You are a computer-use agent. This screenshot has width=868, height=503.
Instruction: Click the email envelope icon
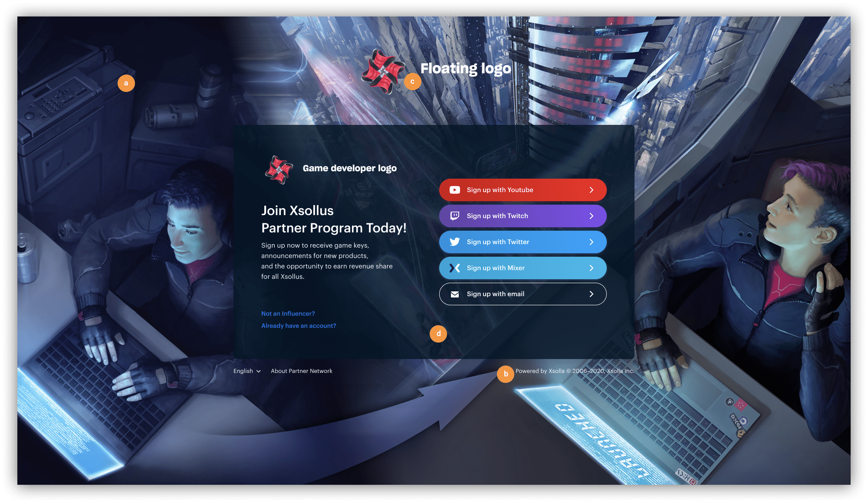click(x=454, y=294)
